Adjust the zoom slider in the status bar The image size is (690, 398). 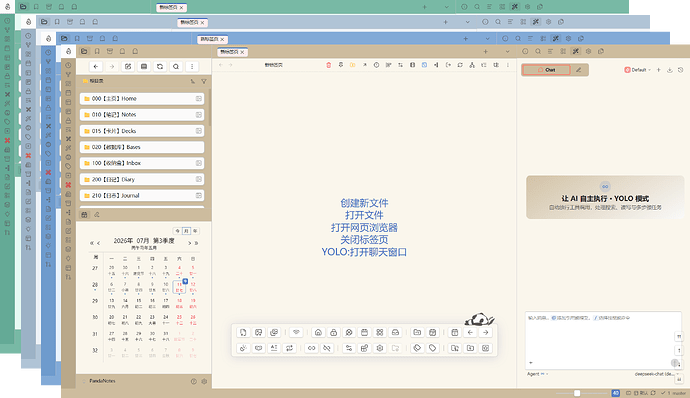577,393
